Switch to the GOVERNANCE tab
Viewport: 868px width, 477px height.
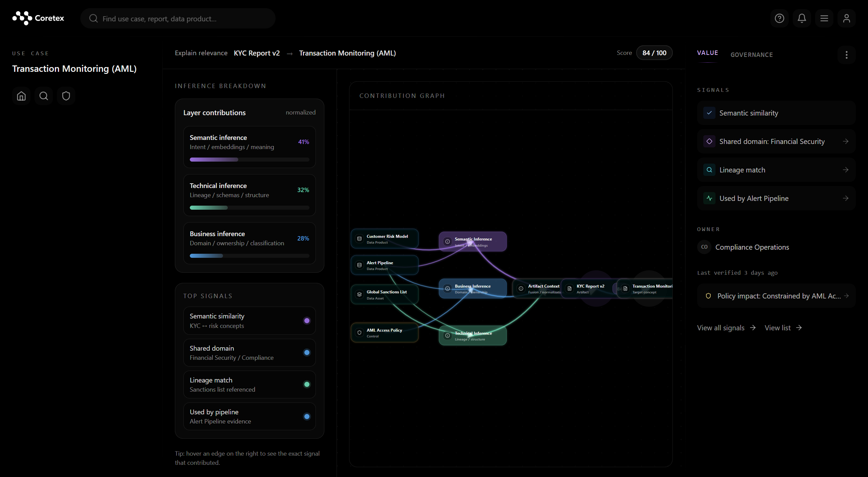coord(752,55)
